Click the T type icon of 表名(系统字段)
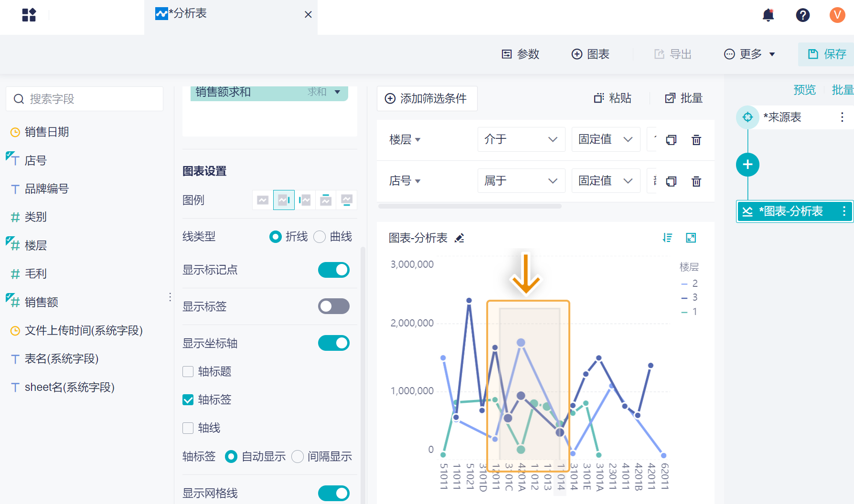Viewport: 854px width, 504px height. [x=15, y=359]
